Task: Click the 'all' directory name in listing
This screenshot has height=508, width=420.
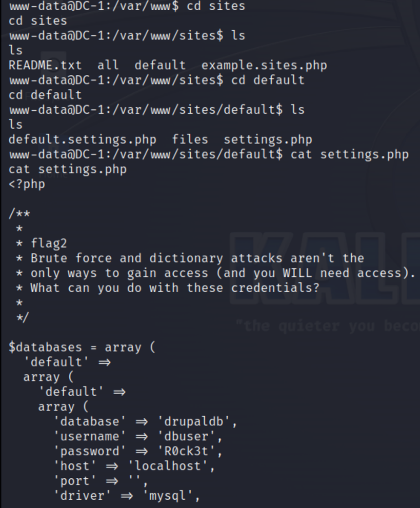Action: [x=108, y=65]
